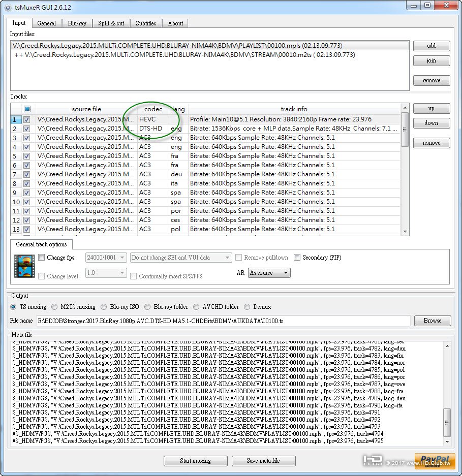Screen dimensions: 462x476
Task: Toggle the select-all tracks header checkbox
Action: (27, 109)
